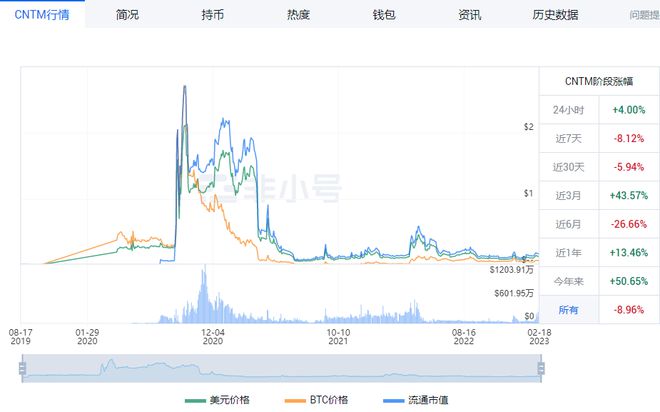Select the 今年来 period row
This screenshot has width=660, height=412.
(599, 282)
